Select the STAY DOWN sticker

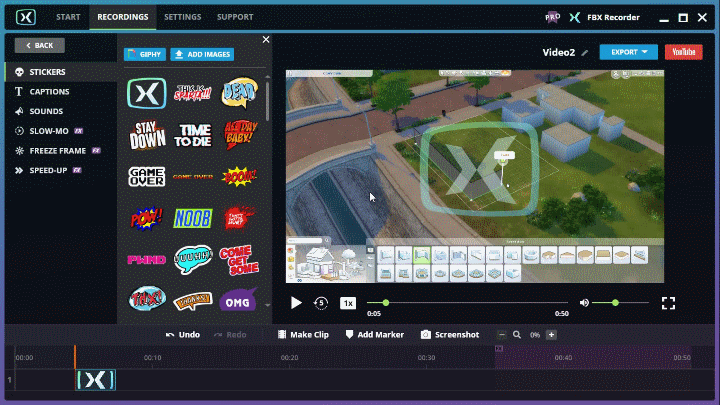pyautogui.click(x=146, y=135)
